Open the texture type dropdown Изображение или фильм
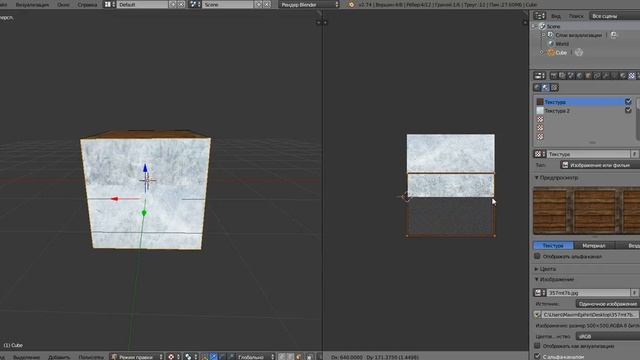The image size is (640, 360). (x=600, y=165)
